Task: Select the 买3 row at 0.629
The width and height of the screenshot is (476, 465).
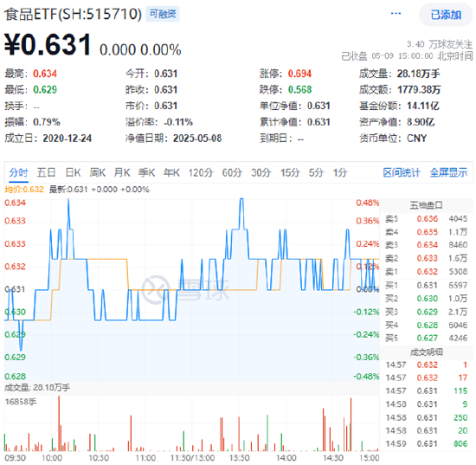Action: tap(426, 312)
